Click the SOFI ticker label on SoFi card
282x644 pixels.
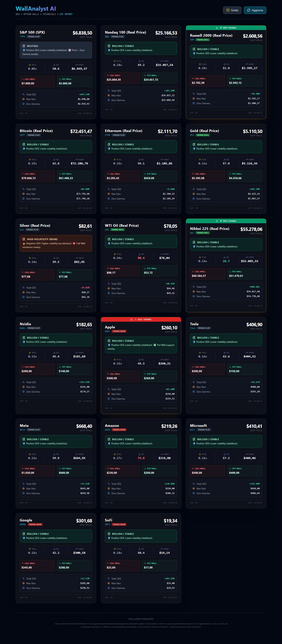tap(107, 525)
